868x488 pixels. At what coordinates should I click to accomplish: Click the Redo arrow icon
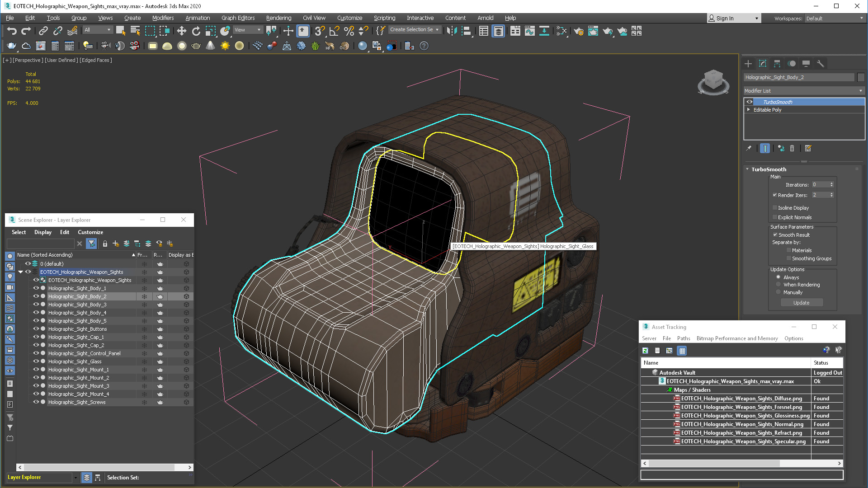click(x=26, y=31)
